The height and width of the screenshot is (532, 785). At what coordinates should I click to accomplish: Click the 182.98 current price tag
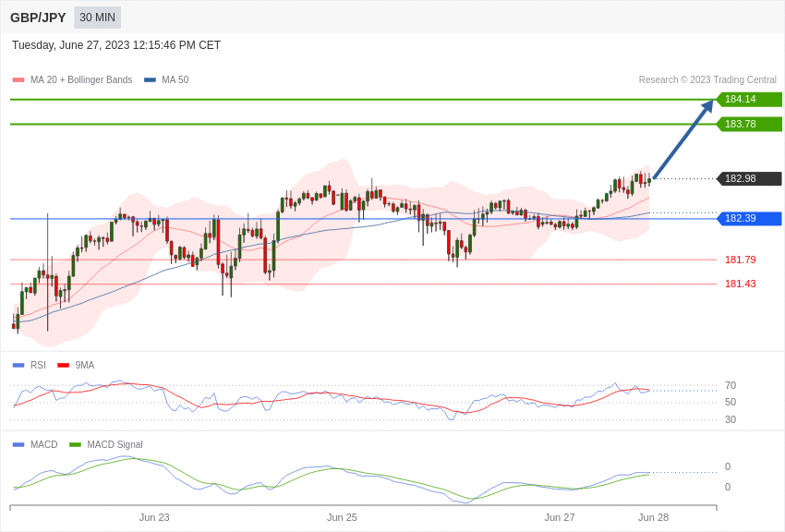(x=749, y=179)
